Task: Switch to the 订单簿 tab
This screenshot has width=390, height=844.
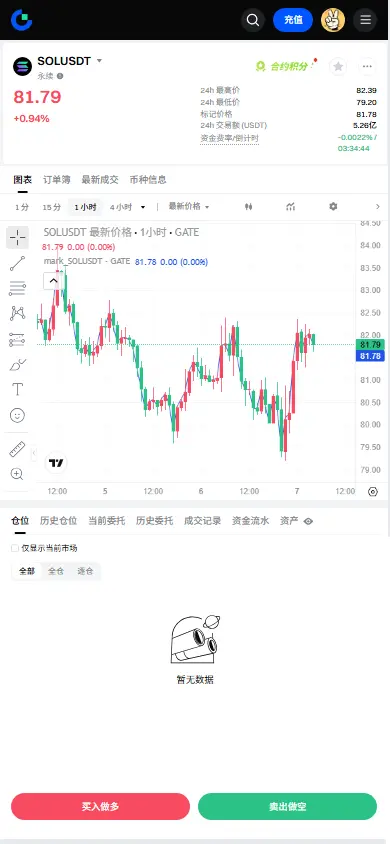Action: [x=56, y=180]
